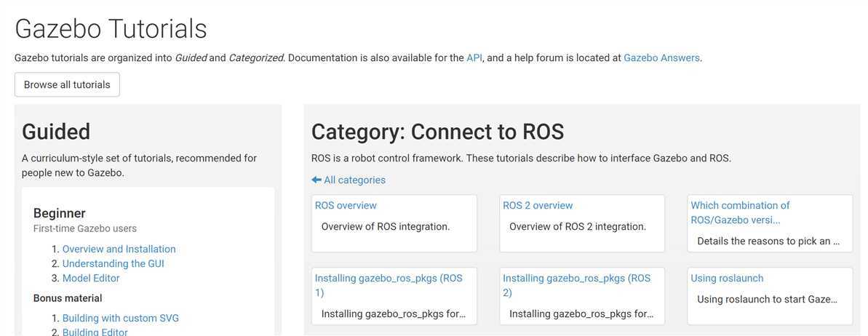The width and height of the screenshot is (868, 336).
Task: Click the Installing gazebo_ros_pkgs for description under the ROS 1 card
Action: pyautogui.click(x=394, y=314)
